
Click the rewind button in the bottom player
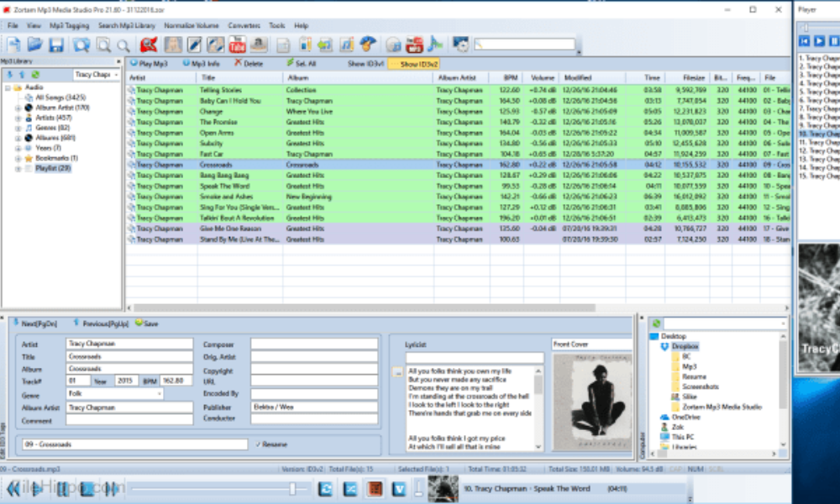click(13, 489)
